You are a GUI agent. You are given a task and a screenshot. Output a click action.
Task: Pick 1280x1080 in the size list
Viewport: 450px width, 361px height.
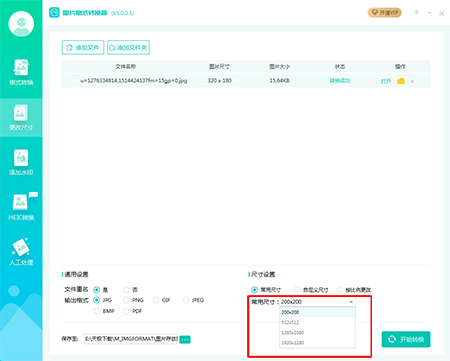point(317,332)
